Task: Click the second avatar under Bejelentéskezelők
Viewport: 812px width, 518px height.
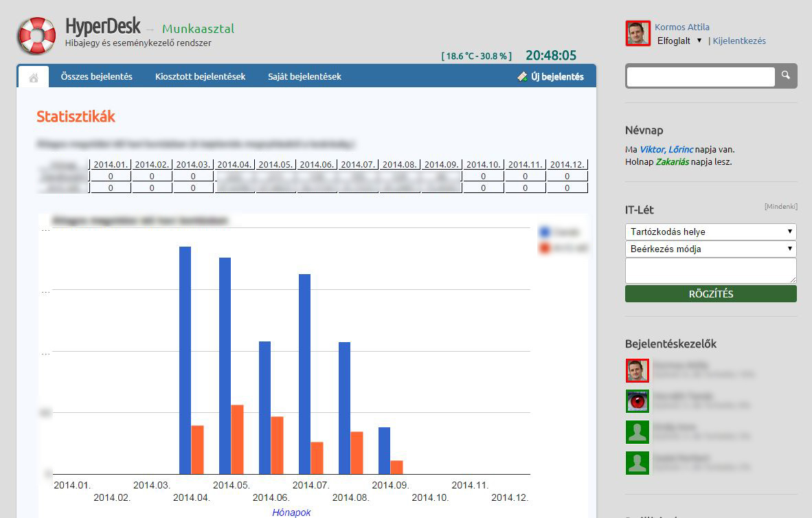Action: coord(637,401)
